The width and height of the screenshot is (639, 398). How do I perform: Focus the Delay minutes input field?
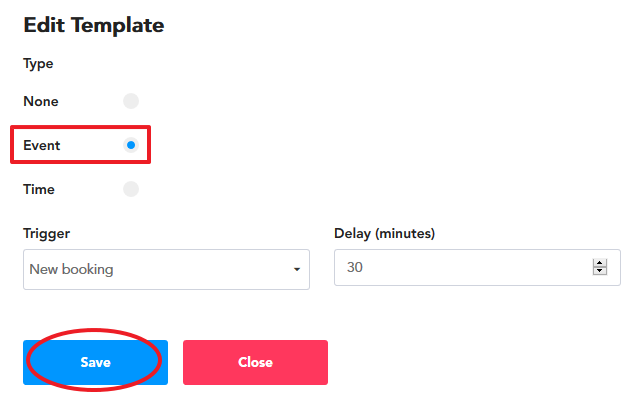pos(477,267)
